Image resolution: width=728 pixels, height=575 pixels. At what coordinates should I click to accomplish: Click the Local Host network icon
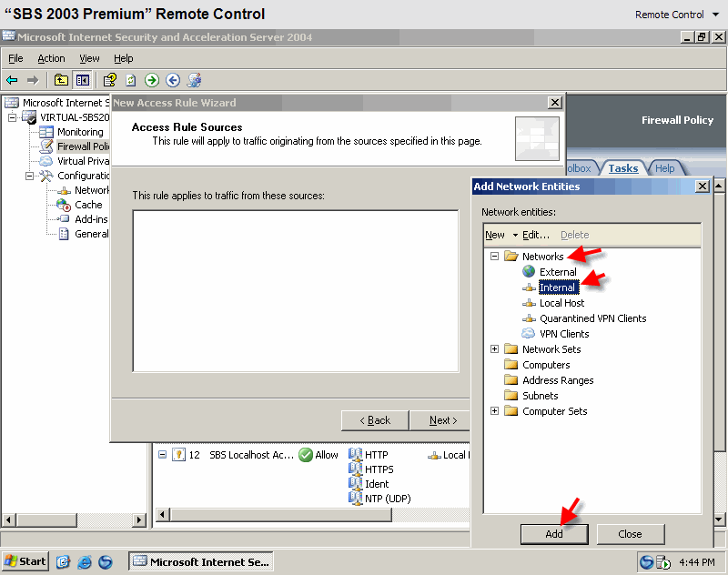point(529,303)
